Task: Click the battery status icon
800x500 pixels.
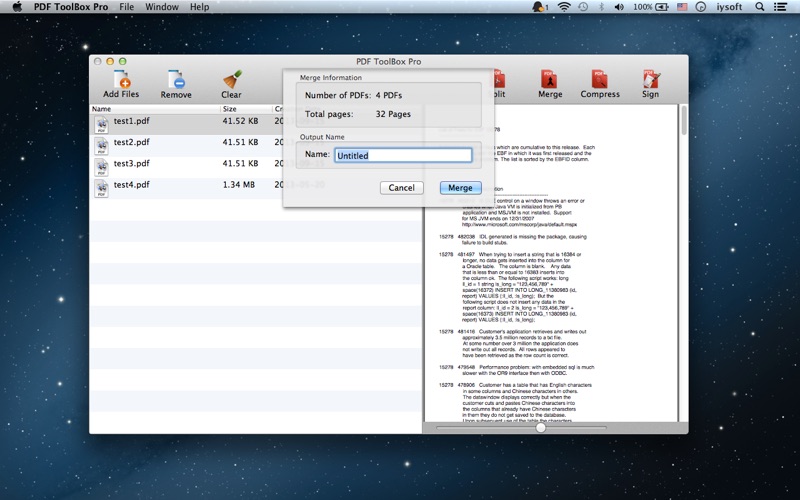Action: tap(662, 7)
